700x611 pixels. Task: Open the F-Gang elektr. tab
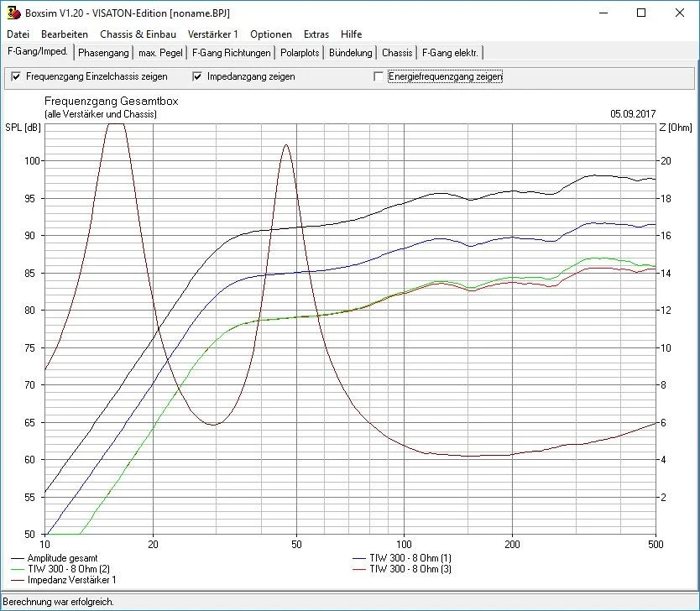[x=452, y=53]
